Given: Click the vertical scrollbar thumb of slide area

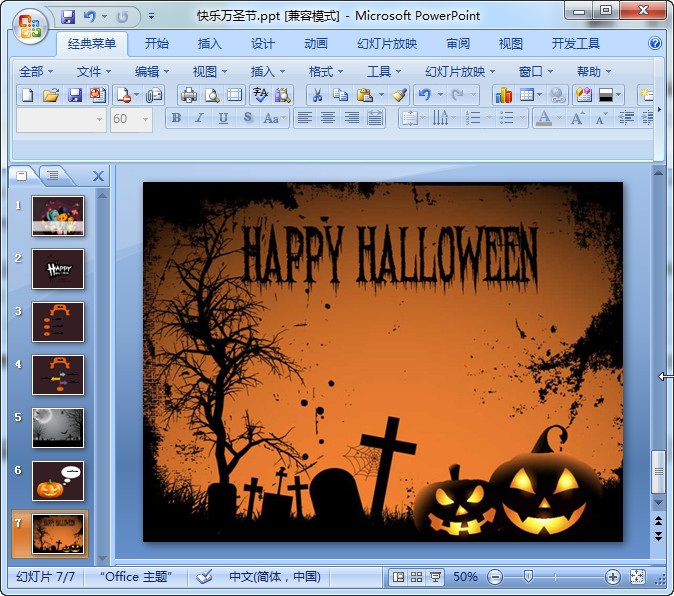Looking at the screenshot, I should click(658, 471).
